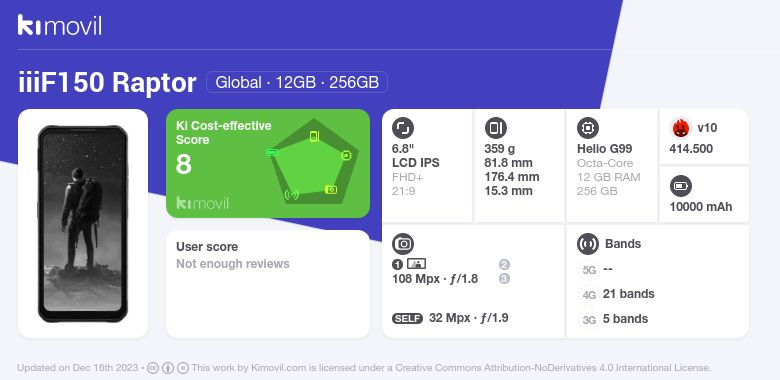Click the 4G bands badge
This screenshot has width=780, height=380.
tap(589, 295)
